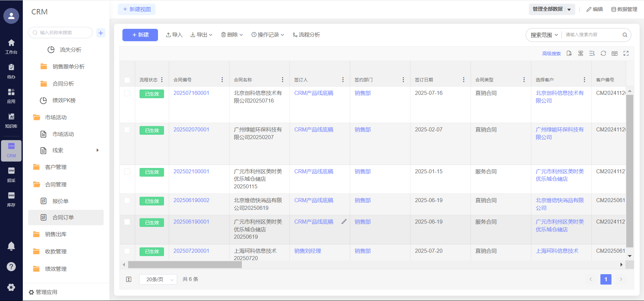Image resolution: width=644 pixels, height=301 pixels.
Task: Open notifications bell in left sidebar
Action: (x=11, y=246)
